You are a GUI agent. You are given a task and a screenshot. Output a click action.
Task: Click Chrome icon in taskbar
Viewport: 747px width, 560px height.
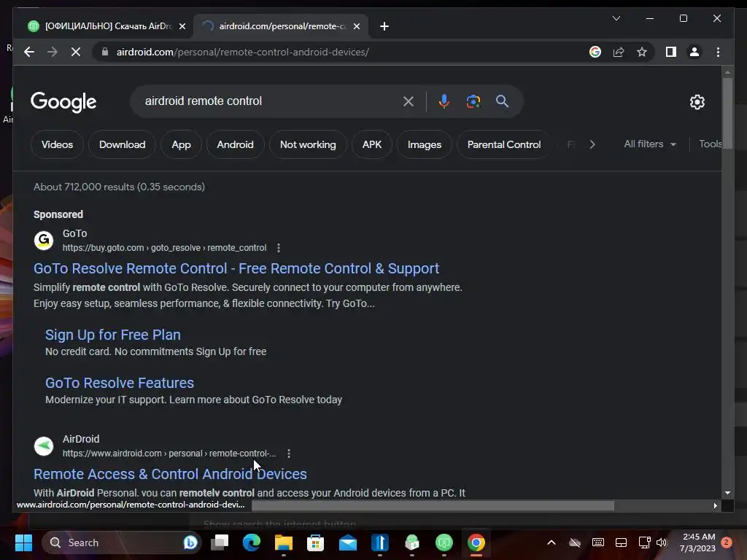tap(476, 542)
